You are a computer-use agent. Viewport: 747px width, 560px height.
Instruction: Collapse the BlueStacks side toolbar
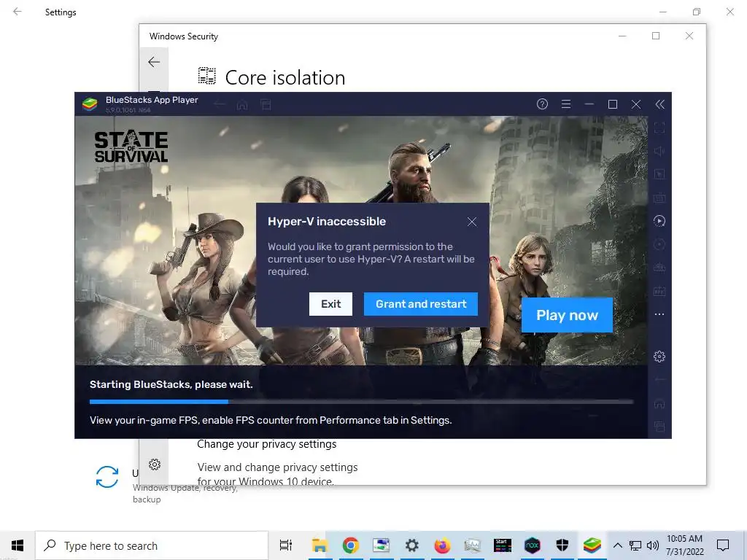659,104
